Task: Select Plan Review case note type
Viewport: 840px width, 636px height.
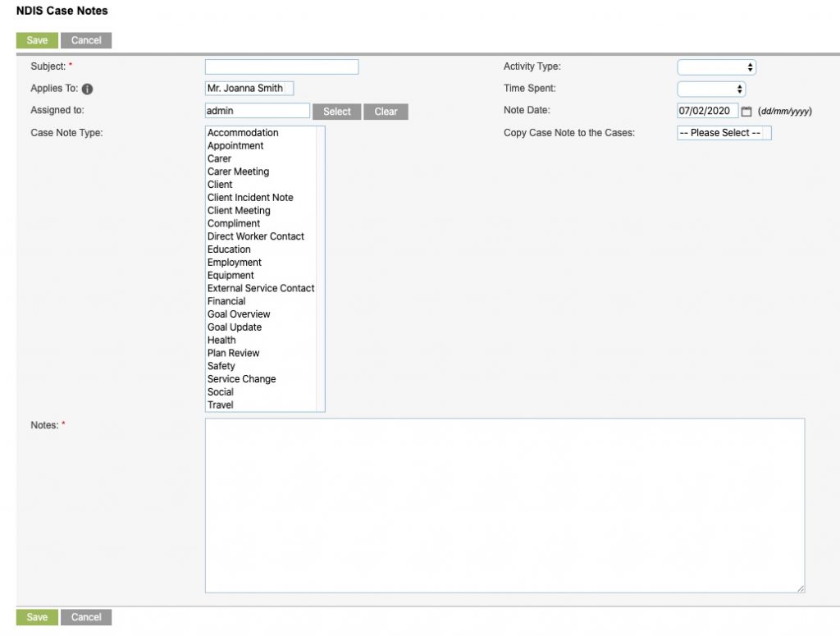Action: pyautogui.click(x=261, y=353)
